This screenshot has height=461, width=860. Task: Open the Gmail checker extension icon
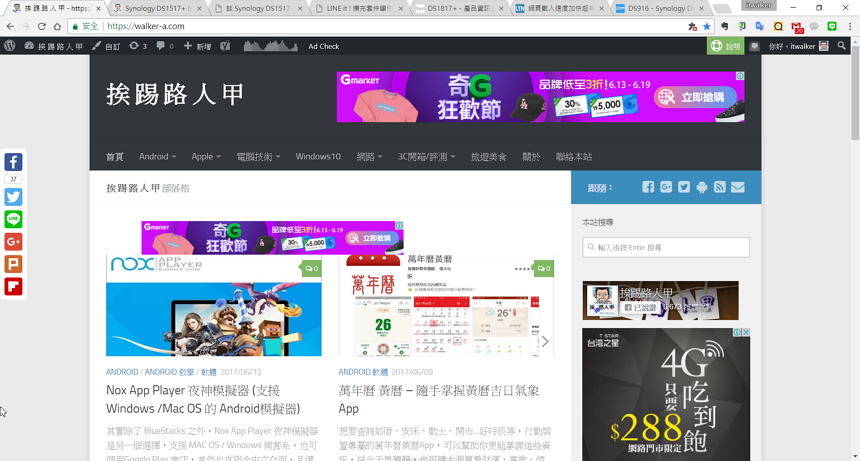click(x=797, y=26)
